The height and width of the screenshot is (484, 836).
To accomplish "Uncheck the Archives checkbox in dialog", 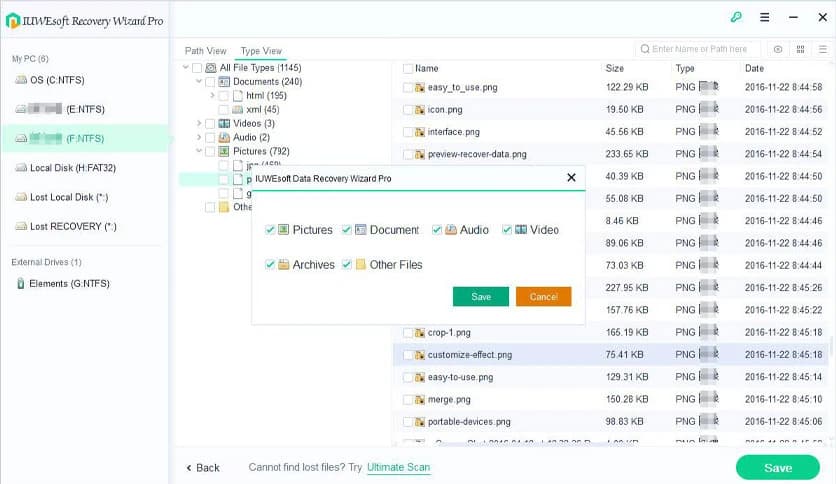I will (270, 264).
